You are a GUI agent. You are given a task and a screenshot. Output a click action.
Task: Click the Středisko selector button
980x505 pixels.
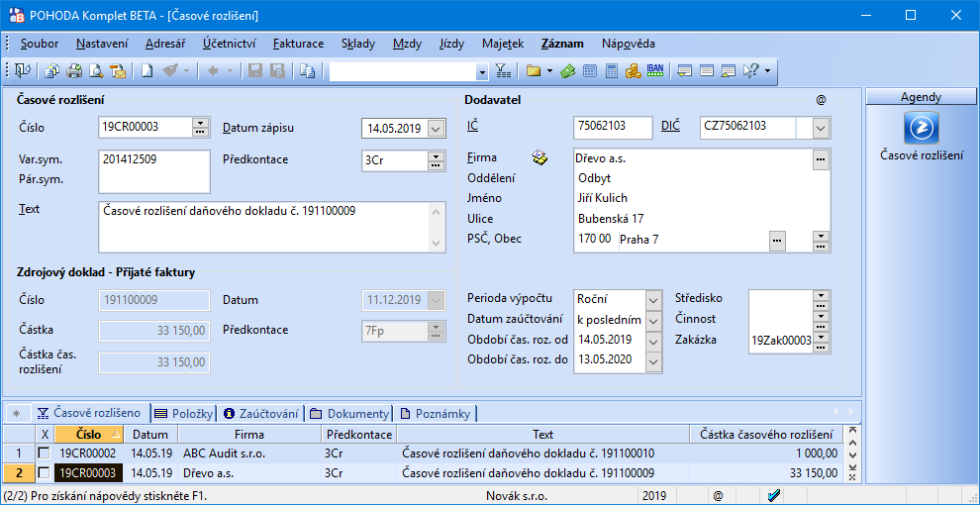820,298
